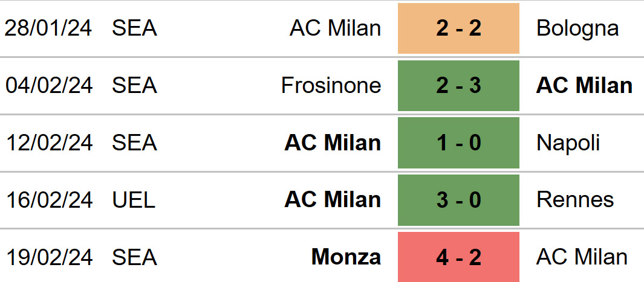Click bold AC Milan beside Napoli score
This screenshot has height=282, width=644.
pyautogui.click(x=333, y=143)
